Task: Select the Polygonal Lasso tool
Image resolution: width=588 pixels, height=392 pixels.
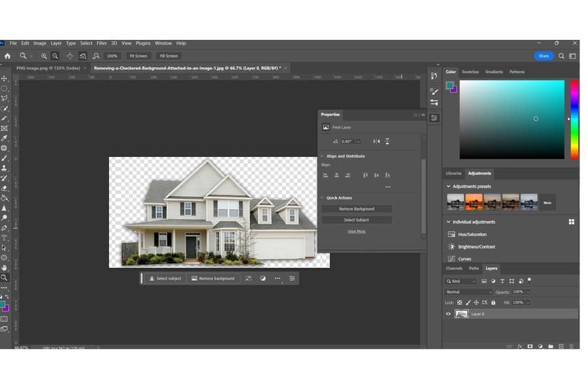Action: click(5, 98)
